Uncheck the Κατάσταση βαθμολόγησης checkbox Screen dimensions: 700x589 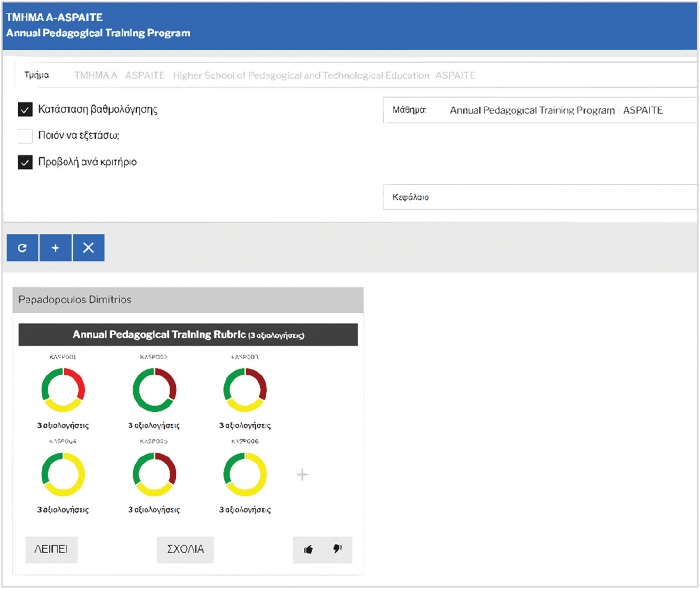point(25,110)
